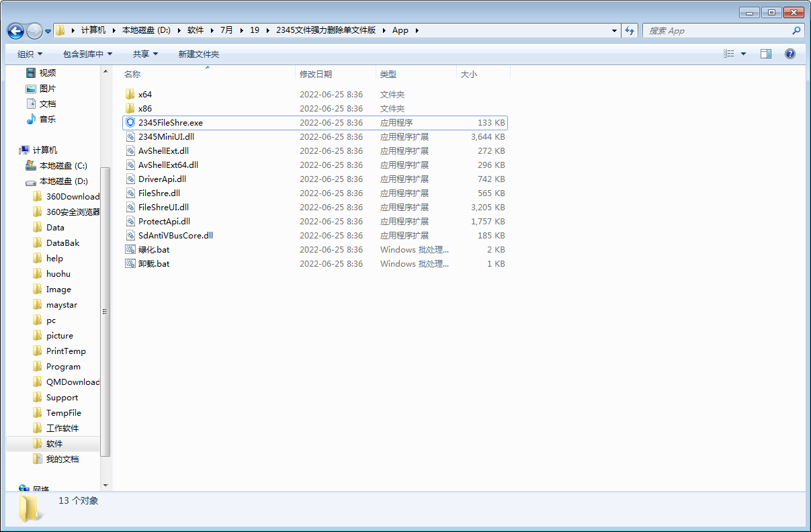The height and width of the screenshot is (532, 811).
Task: Select the AvShellExt64.dll file icon
Action: (x=130, y=165)
